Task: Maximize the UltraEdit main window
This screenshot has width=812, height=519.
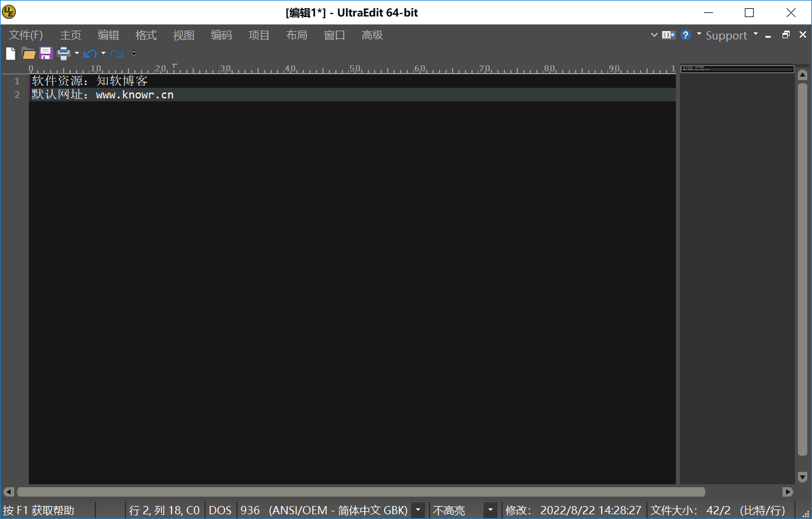Action: click(x=750, y=12)
